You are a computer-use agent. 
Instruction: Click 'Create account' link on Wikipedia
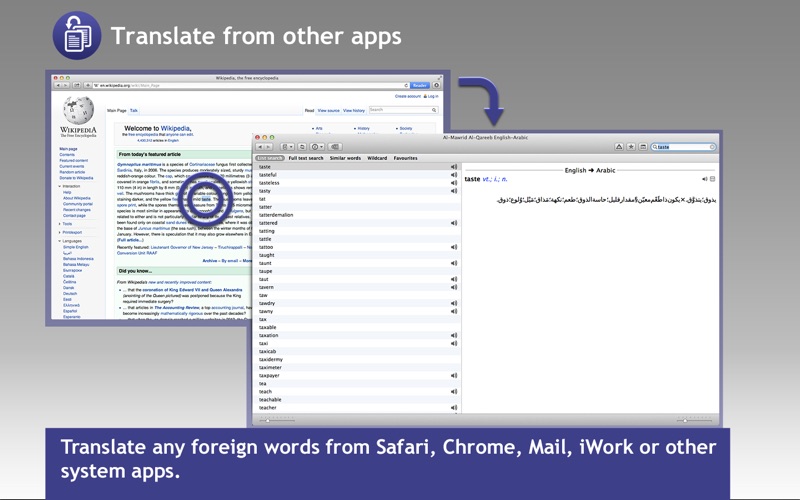408,96
